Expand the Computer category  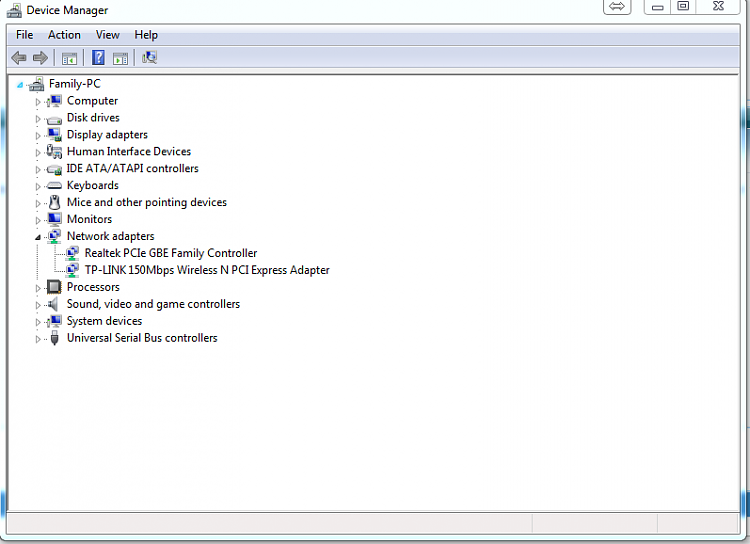pyautogui.click(x=38, y=102)
